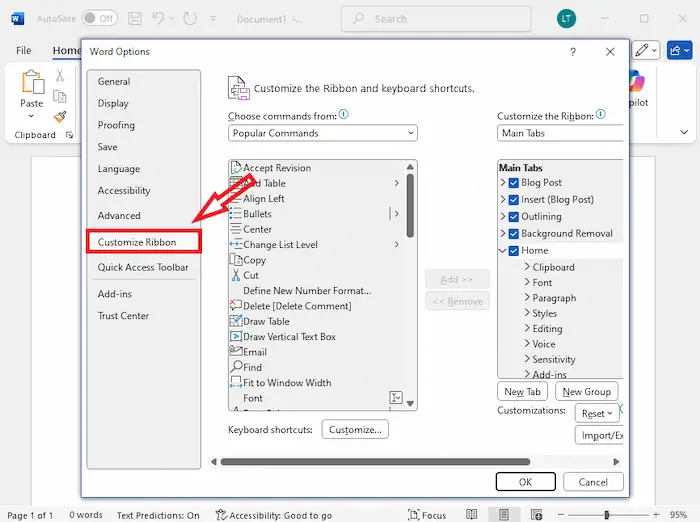Open the Advanced options category

click(119, 215)
